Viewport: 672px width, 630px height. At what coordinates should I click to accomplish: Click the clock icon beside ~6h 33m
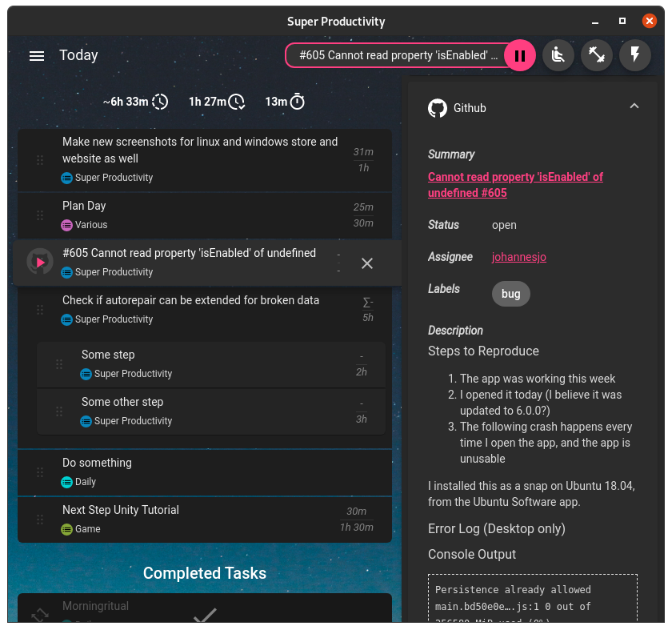(160, 102)
